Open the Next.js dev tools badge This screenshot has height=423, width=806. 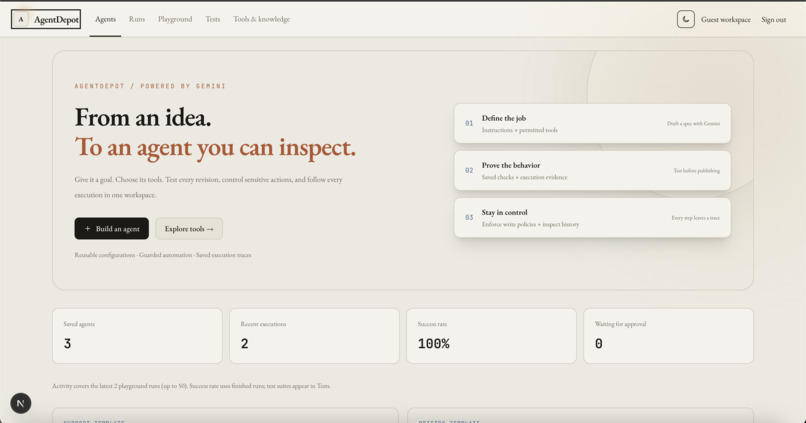point(21,403)
